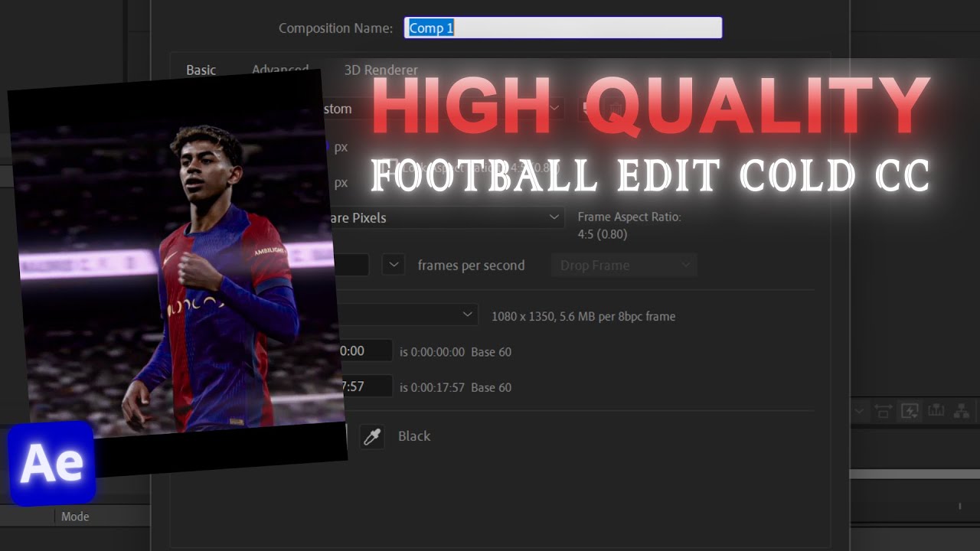Click the 'is 0:00:00:00 Base 60' text
The image size is (980, 551).
[456, 352]
